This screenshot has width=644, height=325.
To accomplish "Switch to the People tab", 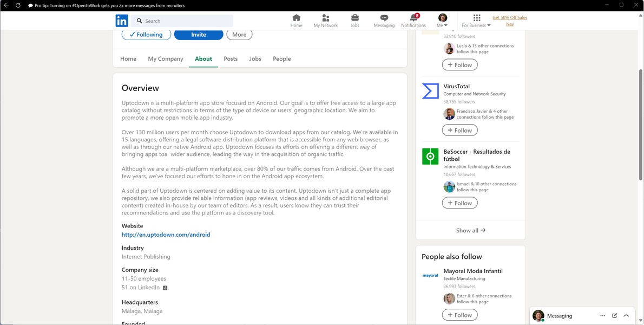I will tap(281, 59).
